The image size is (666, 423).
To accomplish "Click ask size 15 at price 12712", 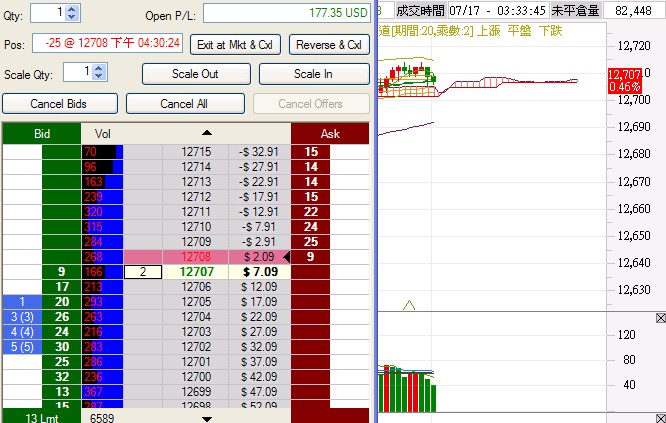I will pos(310,197).
